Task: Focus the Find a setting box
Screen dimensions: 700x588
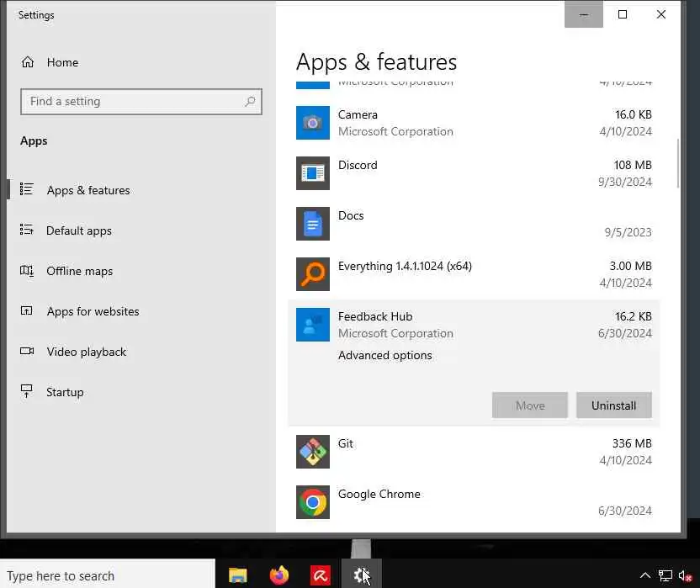Action: 141,101
